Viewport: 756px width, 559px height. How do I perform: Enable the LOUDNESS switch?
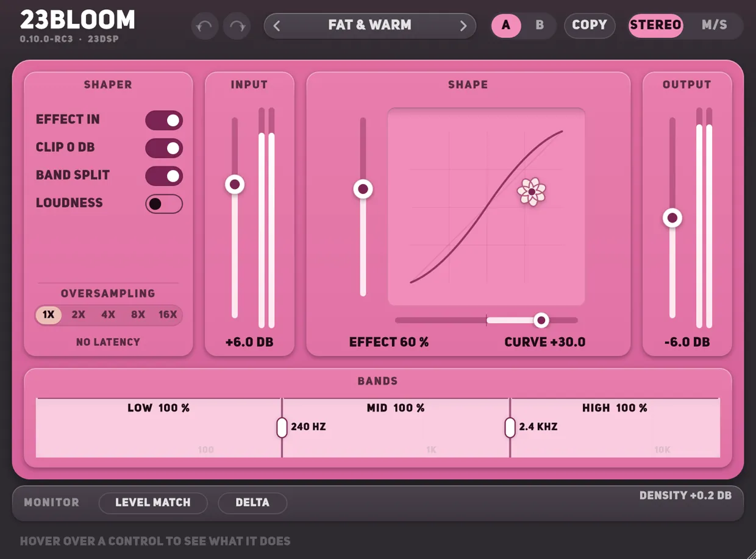(x=164, y=204)
